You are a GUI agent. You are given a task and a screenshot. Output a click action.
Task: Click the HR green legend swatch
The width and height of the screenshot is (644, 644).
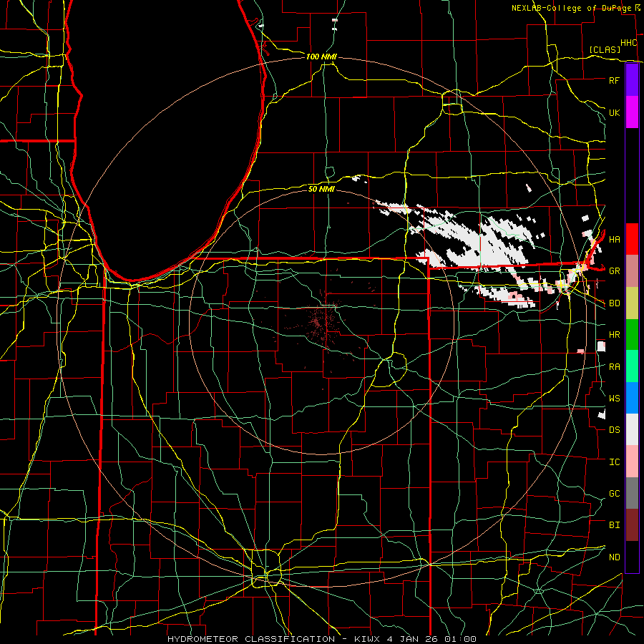pos(632,334)
